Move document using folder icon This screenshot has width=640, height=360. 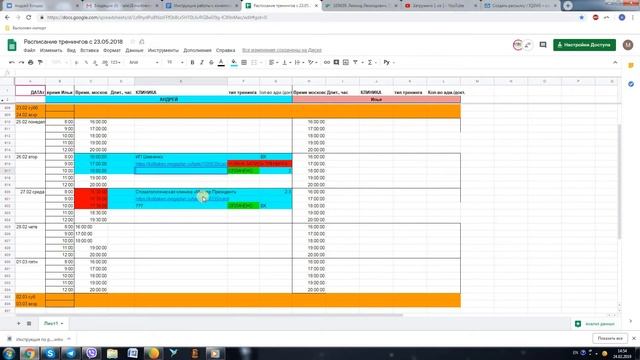click(x=142, y=42)
